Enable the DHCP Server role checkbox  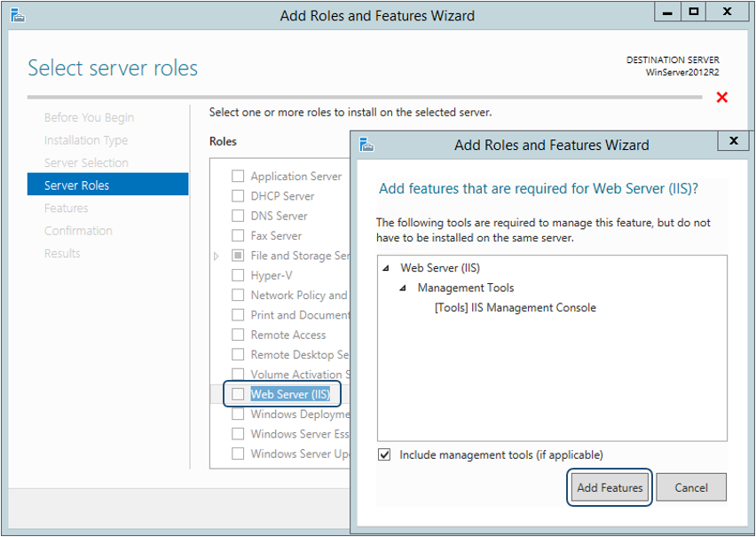[238, 196]
